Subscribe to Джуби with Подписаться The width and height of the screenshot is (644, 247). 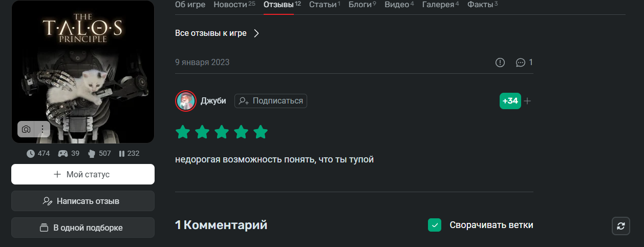click(x=271, y=101)
